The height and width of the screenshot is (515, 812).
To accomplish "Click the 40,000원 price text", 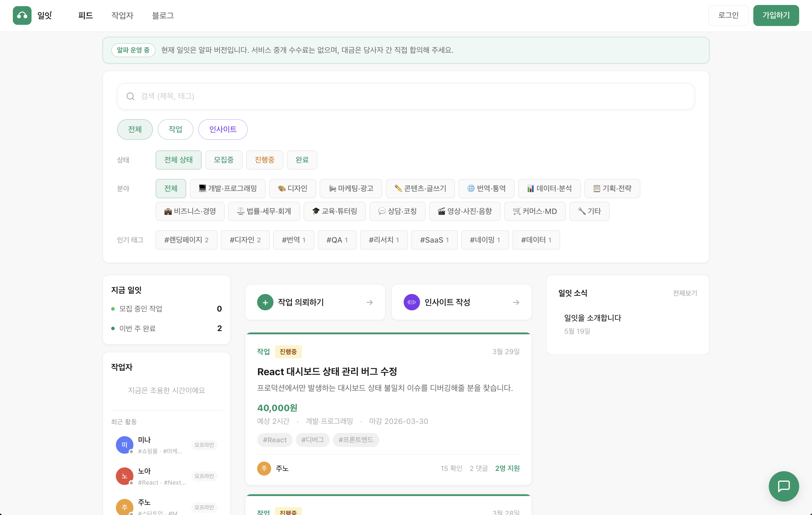I will 277,408.
